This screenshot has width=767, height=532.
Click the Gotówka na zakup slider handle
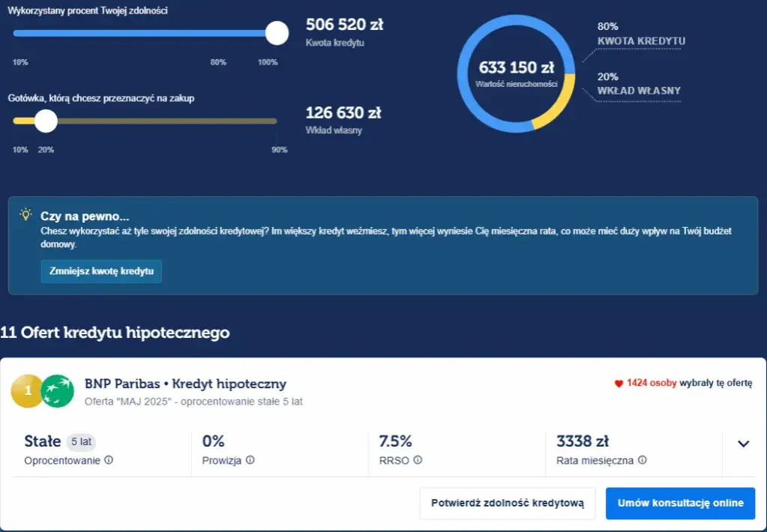(x=45, y=121)
